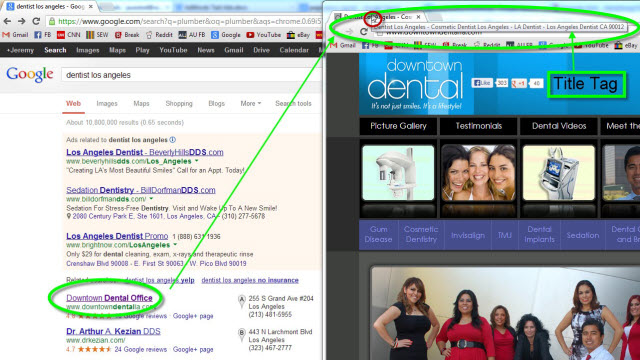Click the ad info icon beside dentist los angeles
The width and height of the screenshot is (640, 360).
[x=173, y=140]
